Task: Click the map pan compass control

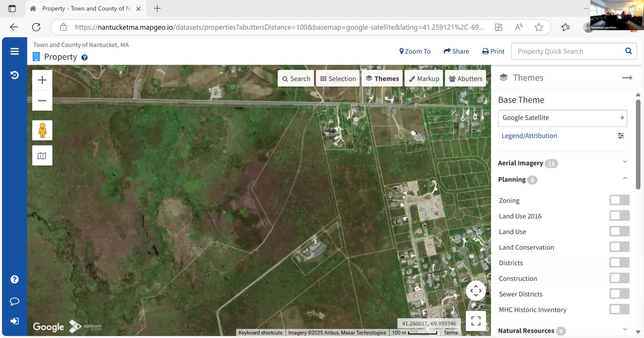Action: 476,291
